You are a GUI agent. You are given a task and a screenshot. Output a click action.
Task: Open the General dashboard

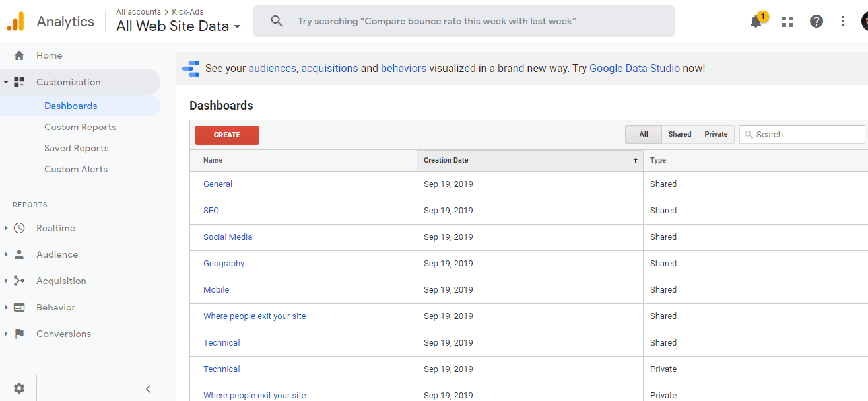218,184
